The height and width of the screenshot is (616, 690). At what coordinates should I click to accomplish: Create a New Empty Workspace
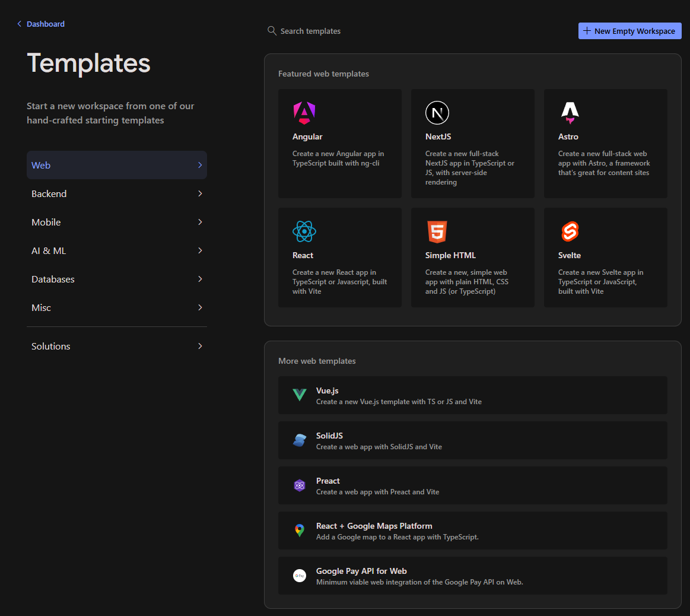pos(629,31)
